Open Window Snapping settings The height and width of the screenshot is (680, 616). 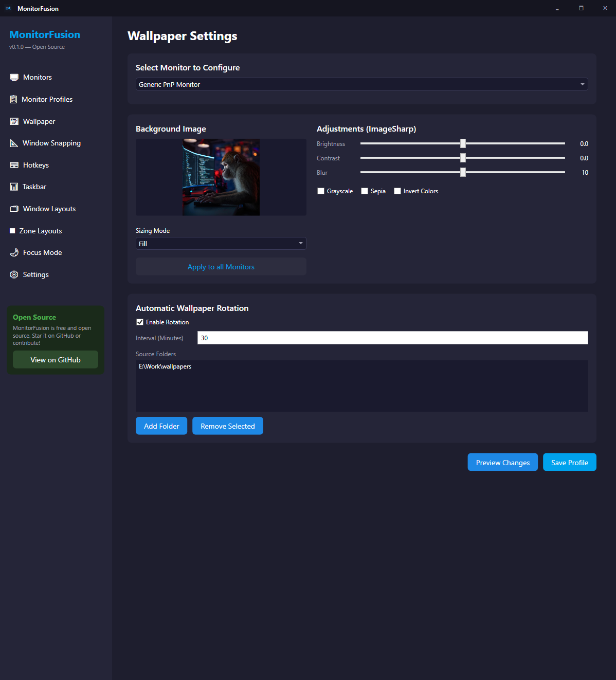point(13,142)
